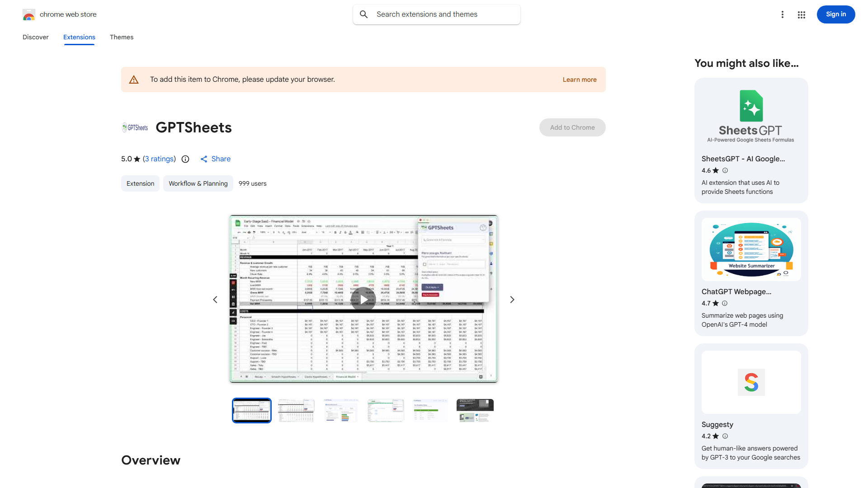This screenshot has width=868, height=488.
Task: Open the 3 ratings link
Action: [159, 159]
